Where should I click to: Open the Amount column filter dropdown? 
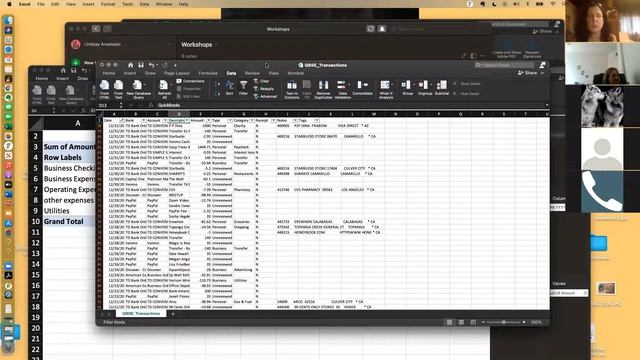pos(208,120)
